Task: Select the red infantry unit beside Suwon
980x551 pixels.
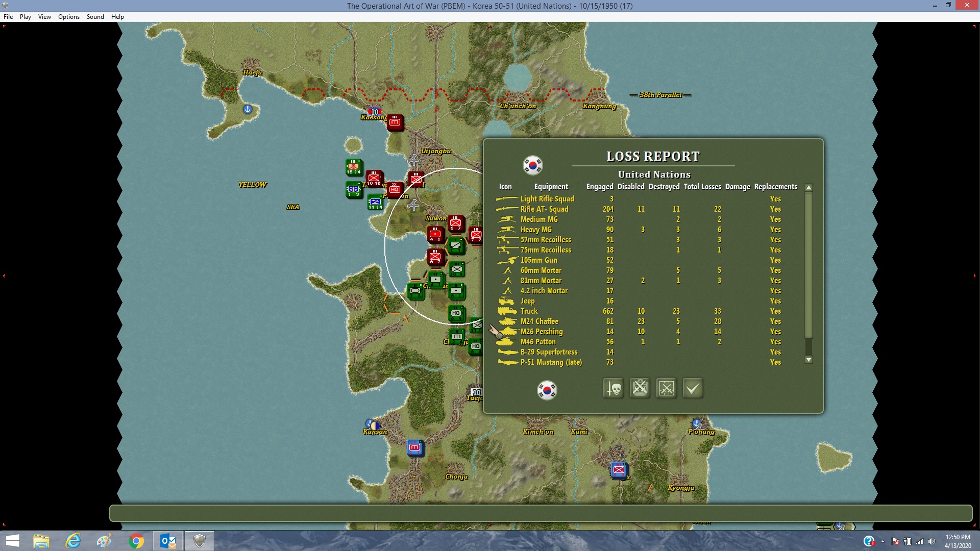Action: pos(456,223)
